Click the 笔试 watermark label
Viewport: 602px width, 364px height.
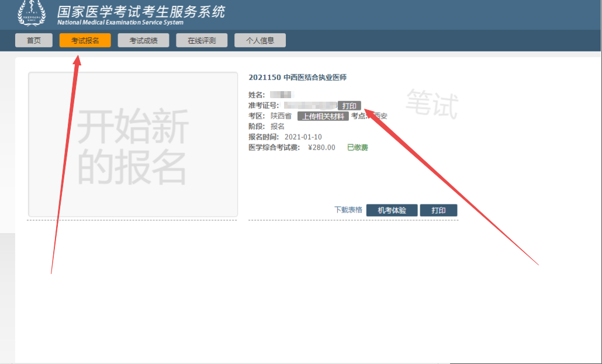(432, 103)
